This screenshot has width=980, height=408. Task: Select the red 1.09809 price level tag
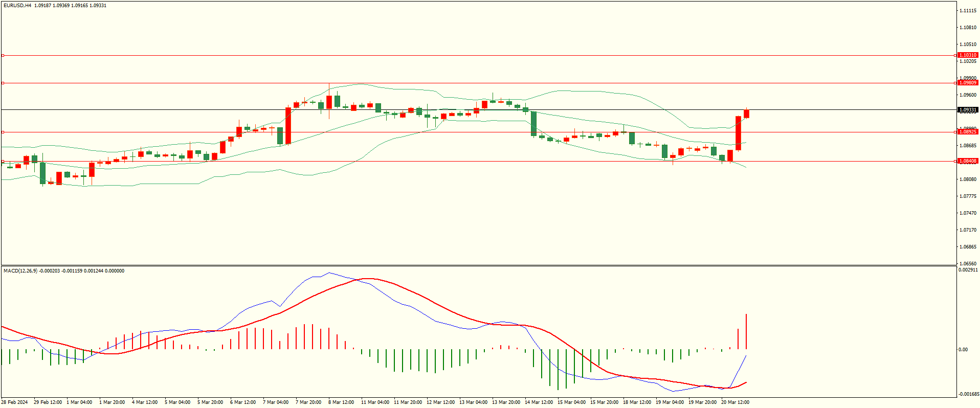tap(968, 83)
